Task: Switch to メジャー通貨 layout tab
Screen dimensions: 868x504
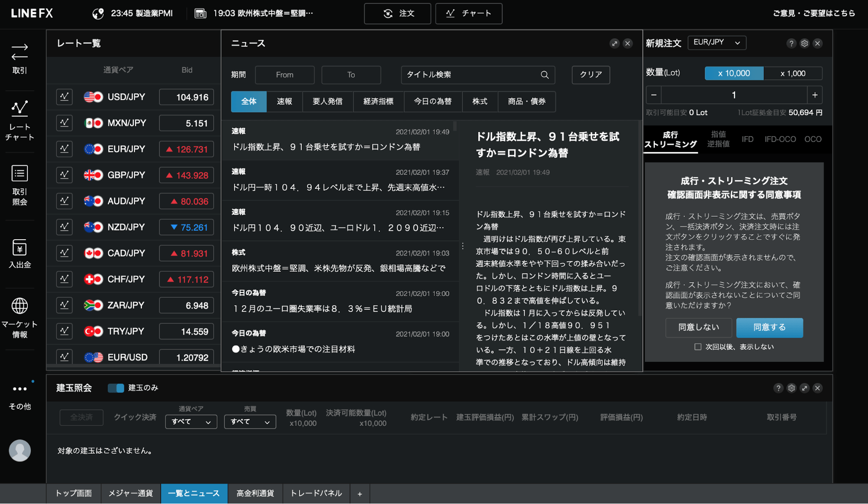Action: click(131, 494)
